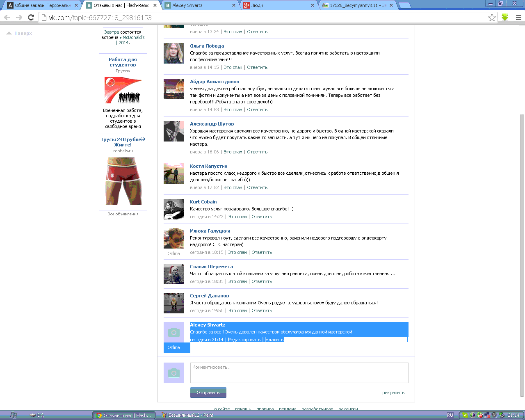
Task: Open Айдар Ахмалтдинов's profile name link
Action: [215, 82]
